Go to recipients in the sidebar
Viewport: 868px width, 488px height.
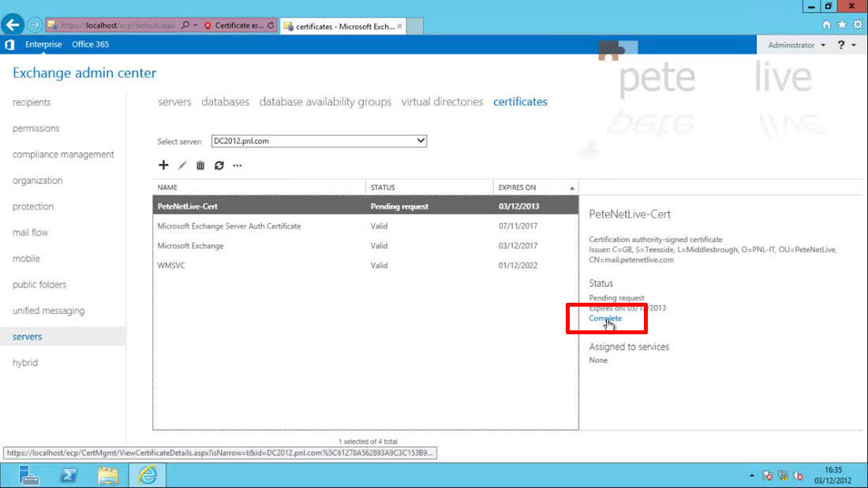coord(32,102)
